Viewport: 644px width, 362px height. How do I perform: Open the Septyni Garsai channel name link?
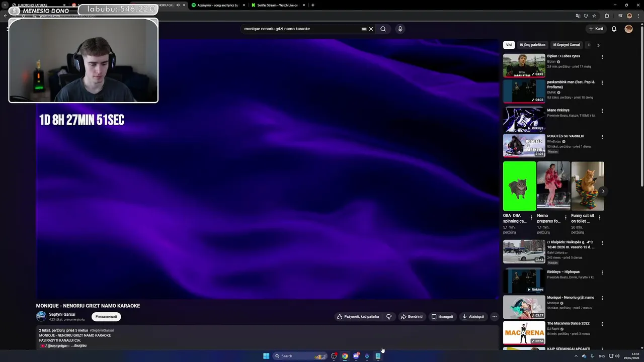click(x=62, y=314)
